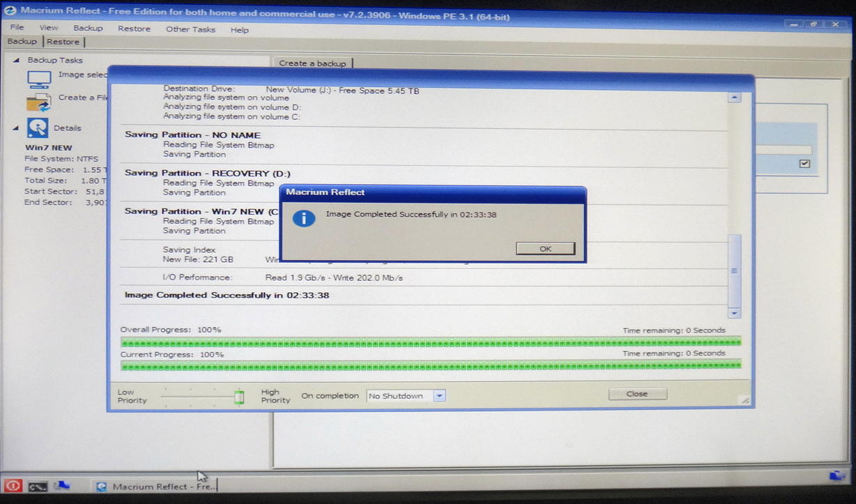Click the red power icon in the taskbar
The width and height of the screenshot is (856, 504).
(x=13, y=486)
